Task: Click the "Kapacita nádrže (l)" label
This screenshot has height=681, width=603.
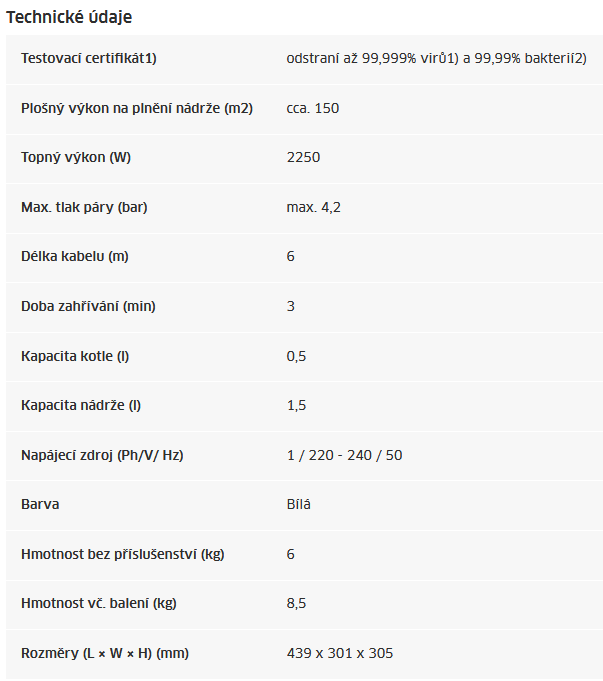Action: (81, 405)
